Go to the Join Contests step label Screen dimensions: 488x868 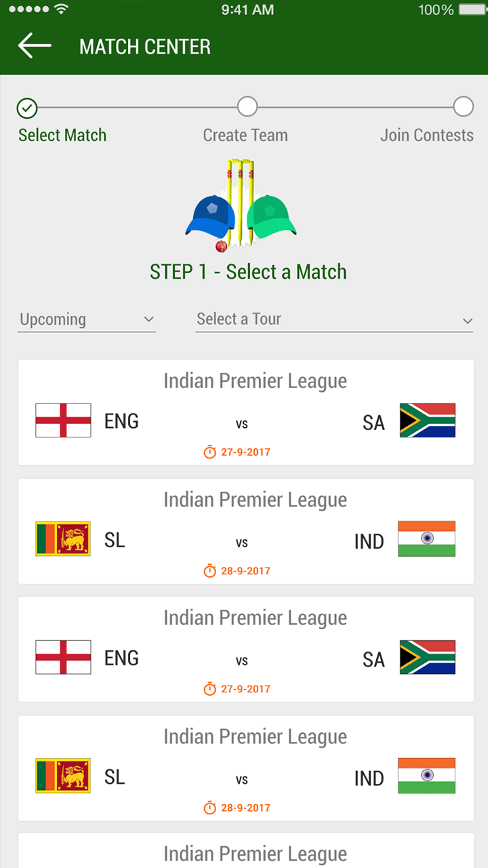click(426, 135)
